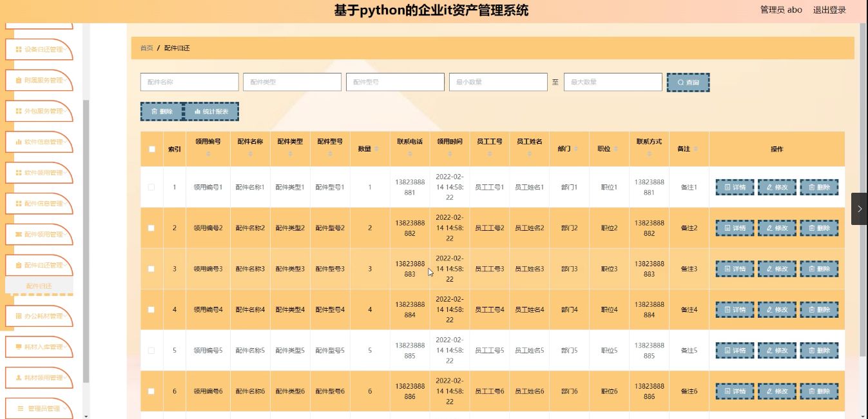
Task: Expand the 管理员管理 sidebar menu
Action: [39, 409]
